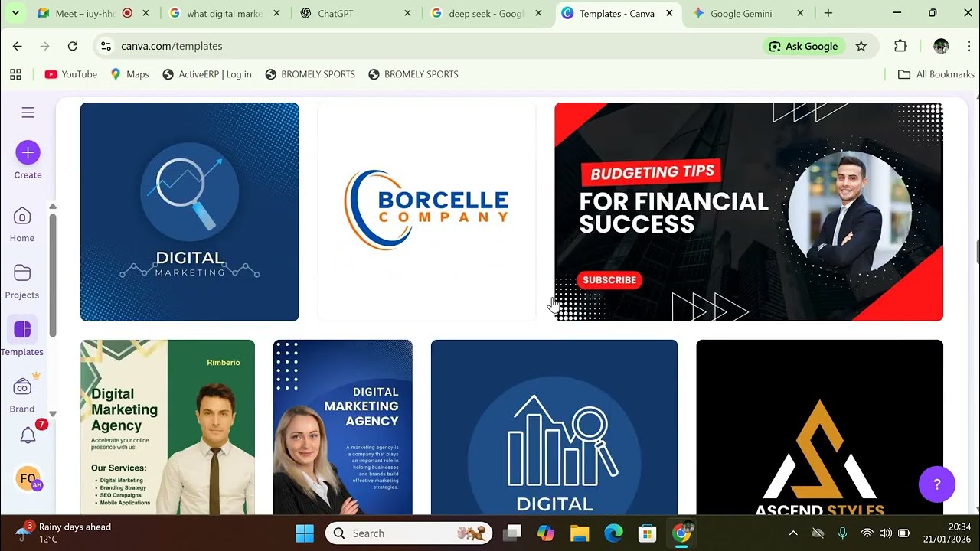Close the ChatGPT tab

(407, 13)
